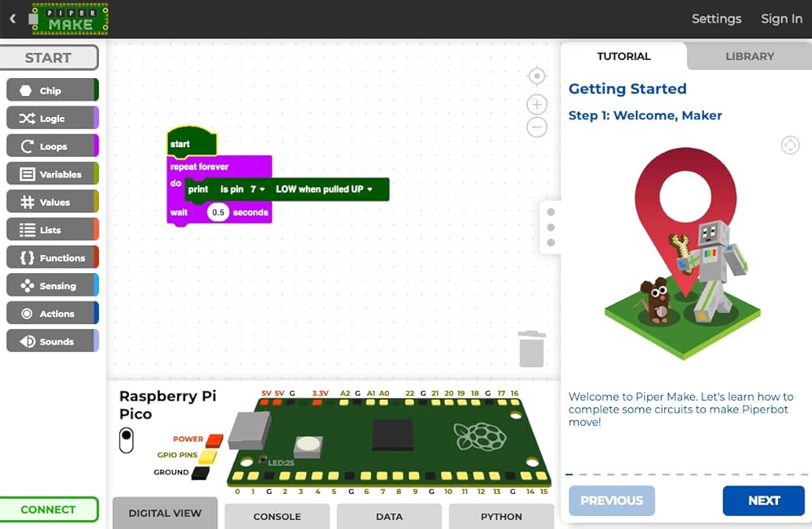
Task: Expand the LOW when pulled UP dropdown
Action: [324, 189]
